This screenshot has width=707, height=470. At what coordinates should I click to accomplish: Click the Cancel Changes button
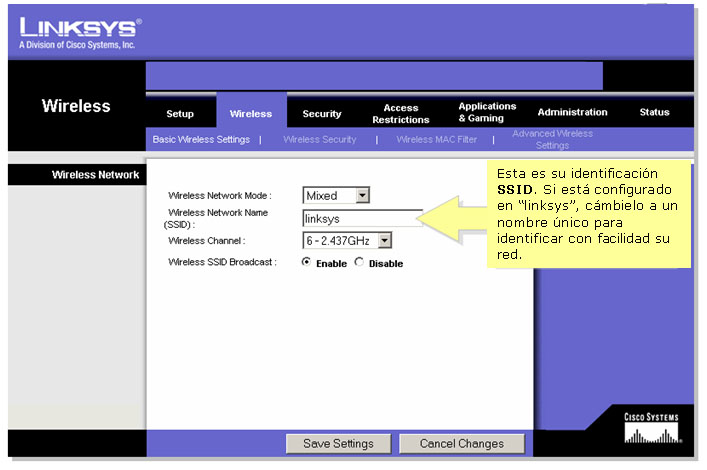coord(462,444)
